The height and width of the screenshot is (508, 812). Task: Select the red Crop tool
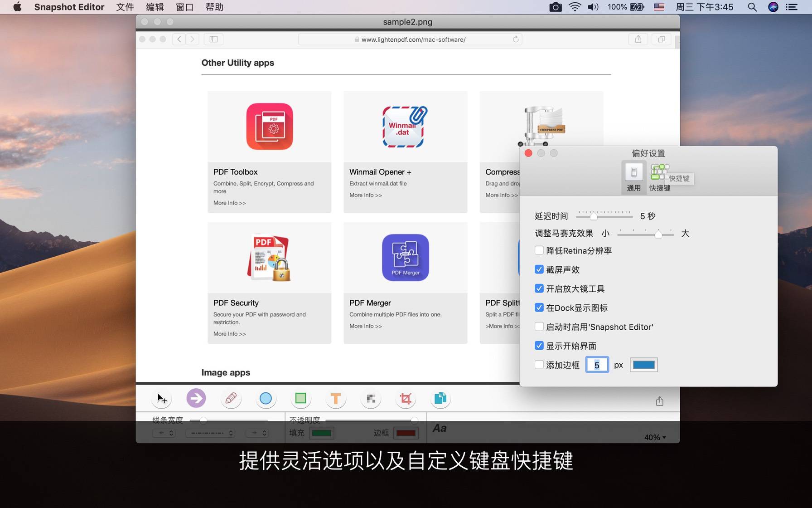(406, 399)
